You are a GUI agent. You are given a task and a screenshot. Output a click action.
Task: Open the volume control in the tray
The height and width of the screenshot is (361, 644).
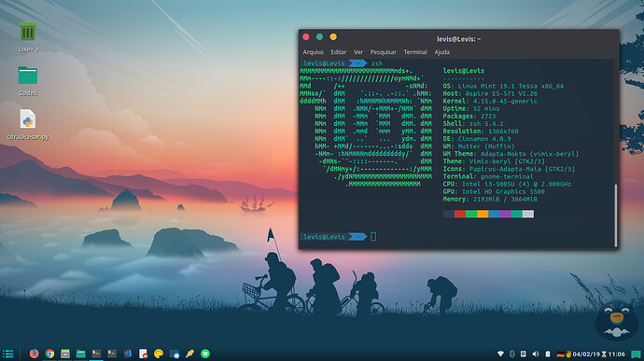click(x=535, y=354)
